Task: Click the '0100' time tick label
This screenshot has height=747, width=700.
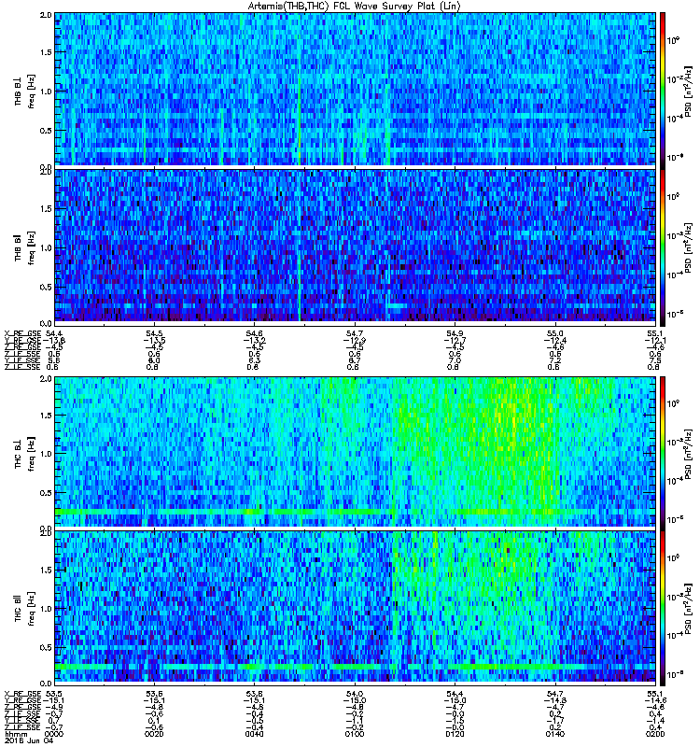Action: 355,734
